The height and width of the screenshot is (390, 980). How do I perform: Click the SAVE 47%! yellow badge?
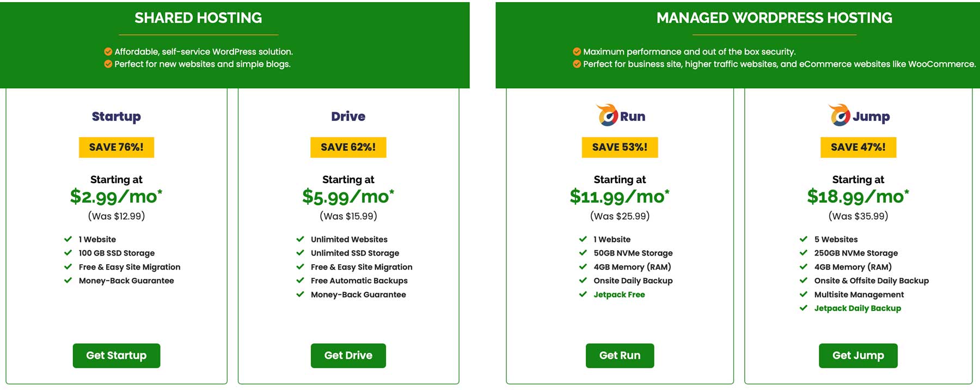(x=858, y=147)
